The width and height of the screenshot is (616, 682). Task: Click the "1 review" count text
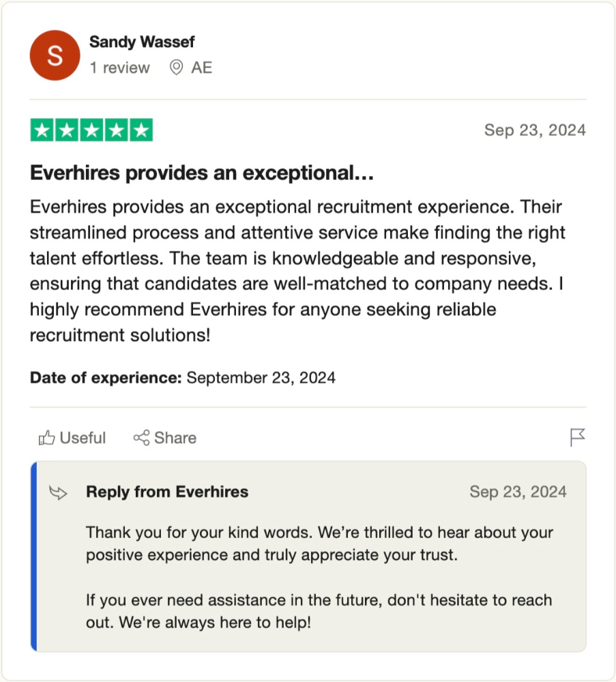(x=119, y=68)
